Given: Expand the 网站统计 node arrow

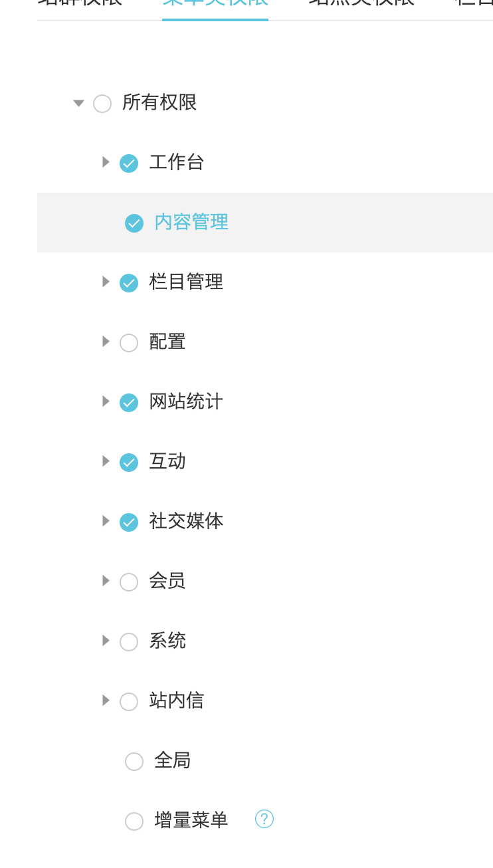Looking at the screenshot, I should (x=105, y=401).
